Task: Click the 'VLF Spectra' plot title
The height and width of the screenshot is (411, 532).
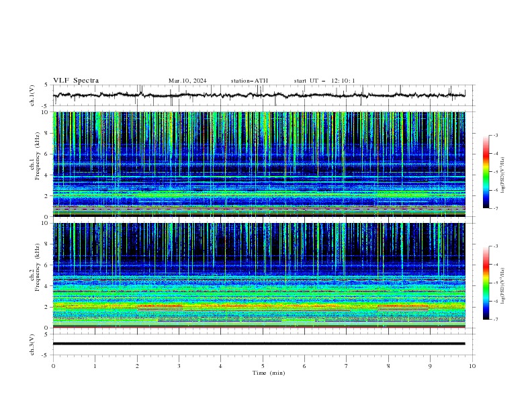Action: [76, 81]
